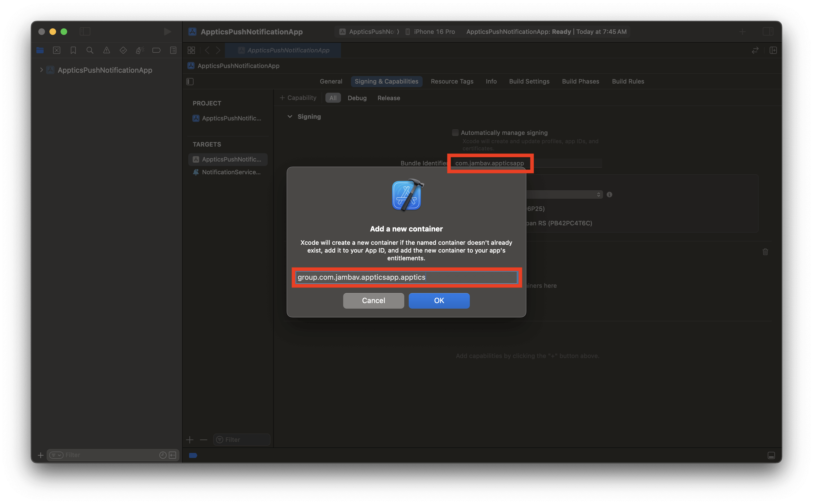The width and height of the screenshot is (813, 504).
Task: Click OK to add the container
Action: pos(439,301)
